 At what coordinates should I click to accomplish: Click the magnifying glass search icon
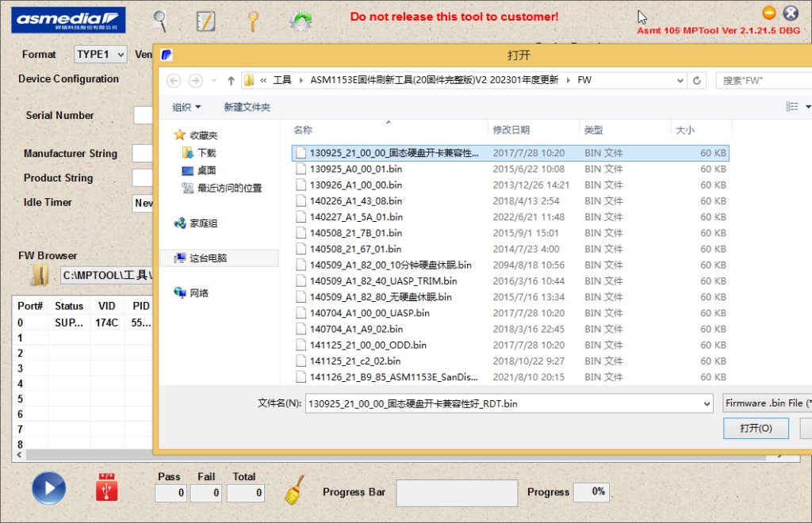[161, 20]
